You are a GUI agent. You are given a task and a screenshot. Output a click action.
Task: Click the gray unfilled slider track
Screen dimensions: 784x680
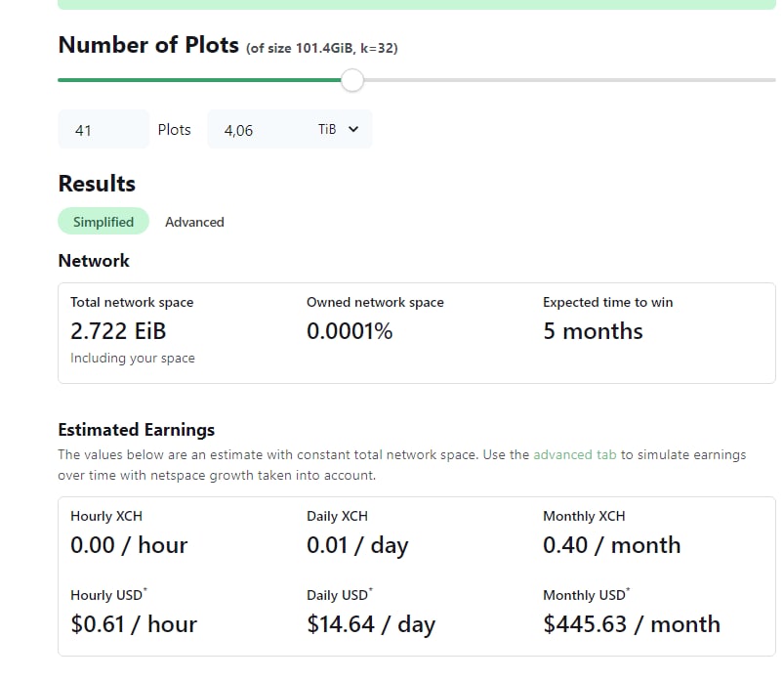pyautogui.click(x=569, y=79)
